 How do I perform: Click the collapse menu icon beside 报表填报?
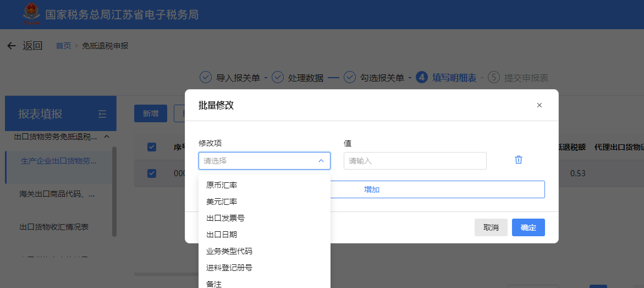[x=102, y=114]
